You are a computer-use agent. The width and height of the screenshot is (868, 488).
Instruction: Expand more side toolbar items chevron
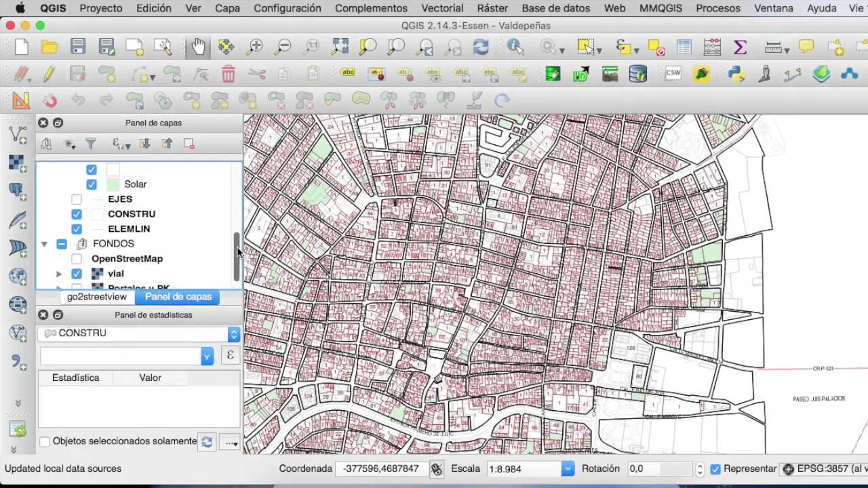coord(18,403)
